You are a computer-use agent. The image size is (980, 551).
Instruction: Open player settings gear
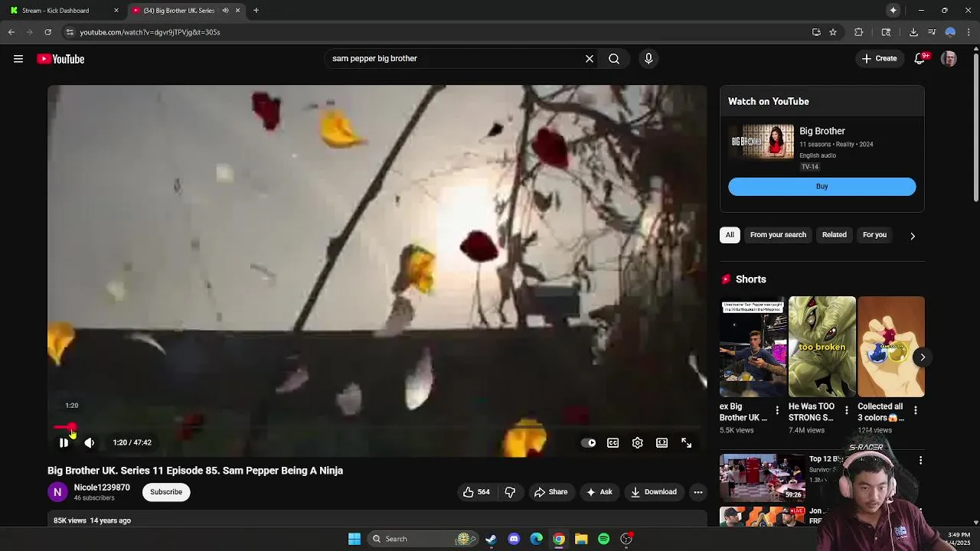[638, 442]
